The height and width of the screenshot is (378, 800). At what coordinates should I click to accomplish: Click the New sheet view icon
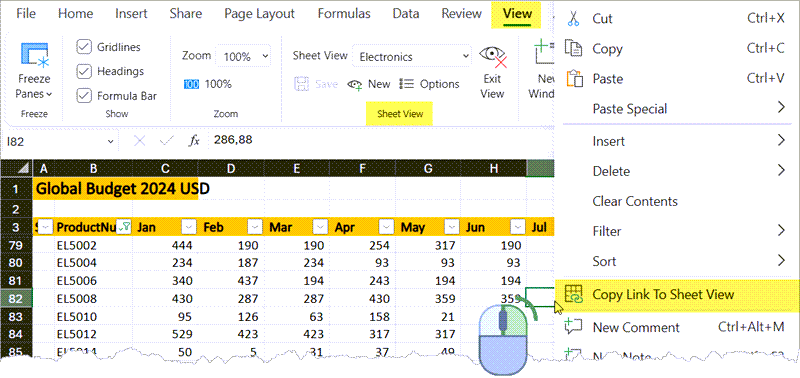(x=355, y=85)
